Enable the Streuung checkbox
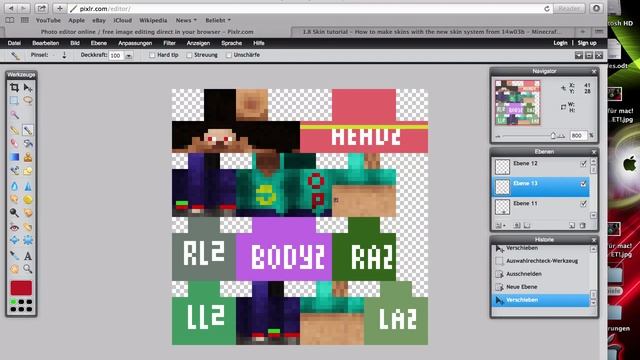The image size is (640, 360). [x=189, y=55]
